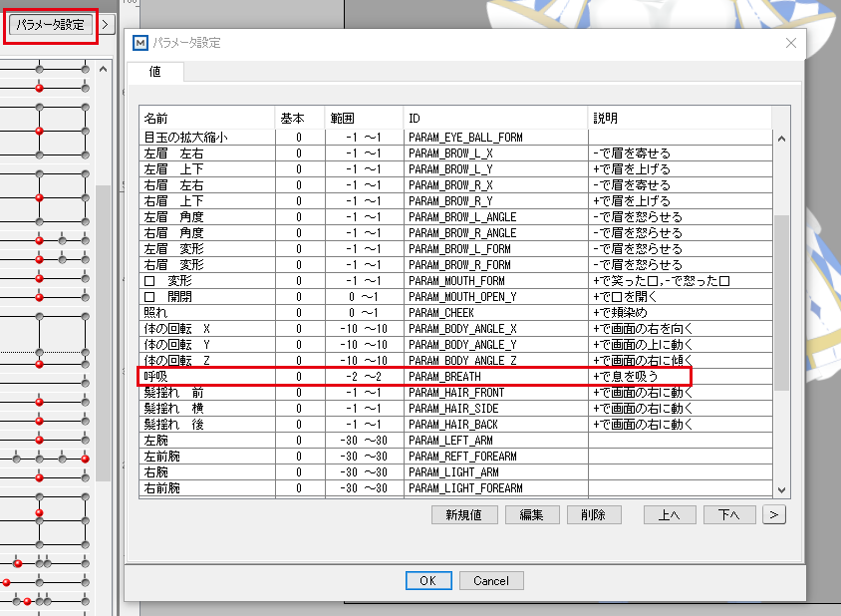This screenshot has width=841, height=616.
Task: Click the PARAM_MOUTH_OPEN_Y ID cell
Action: 495,297
